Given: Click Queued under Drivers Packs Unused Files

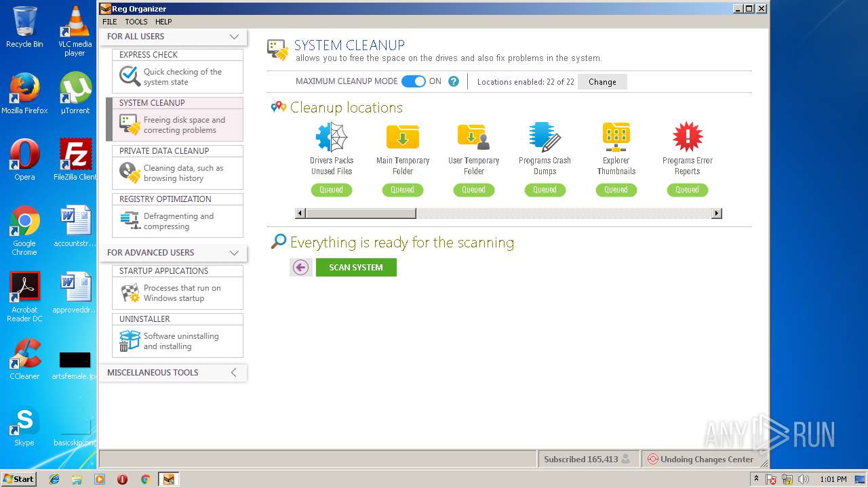Looking at the screenshot, I should 332,190.
